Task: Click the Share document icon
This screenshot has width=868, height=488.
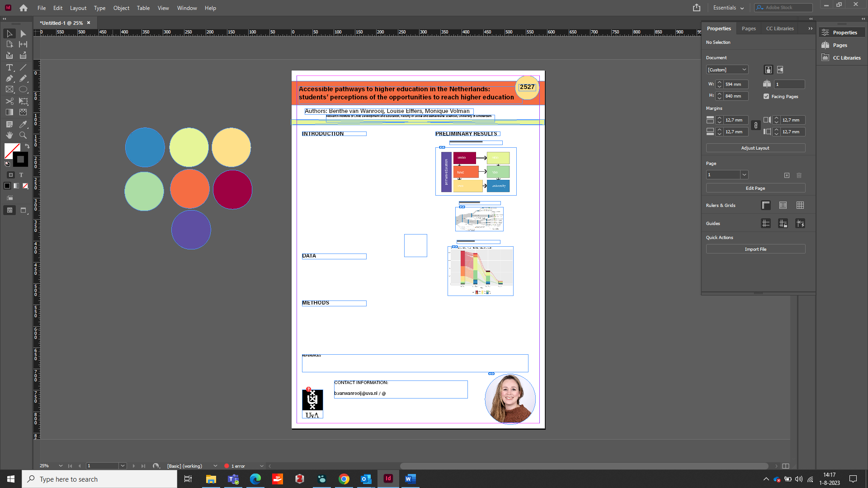Action: pos(697,8)
